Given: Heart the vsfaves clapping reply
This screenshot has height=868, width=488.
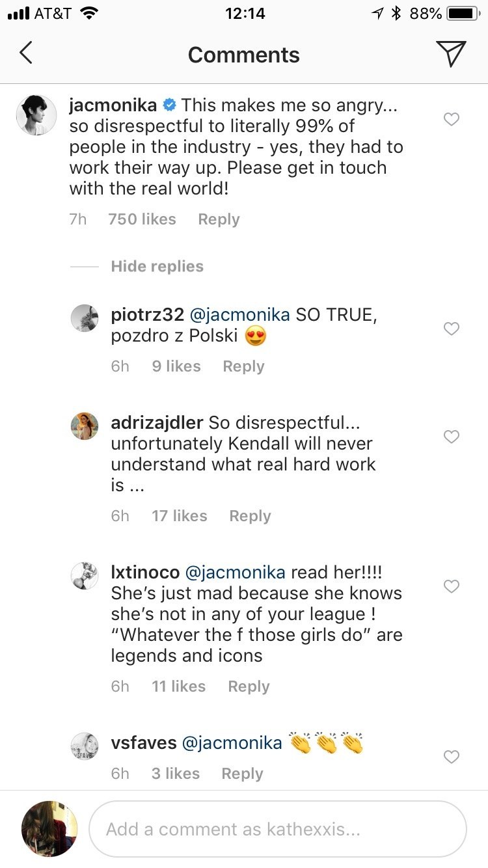Looking at the screenshot, I should (451, 757).
